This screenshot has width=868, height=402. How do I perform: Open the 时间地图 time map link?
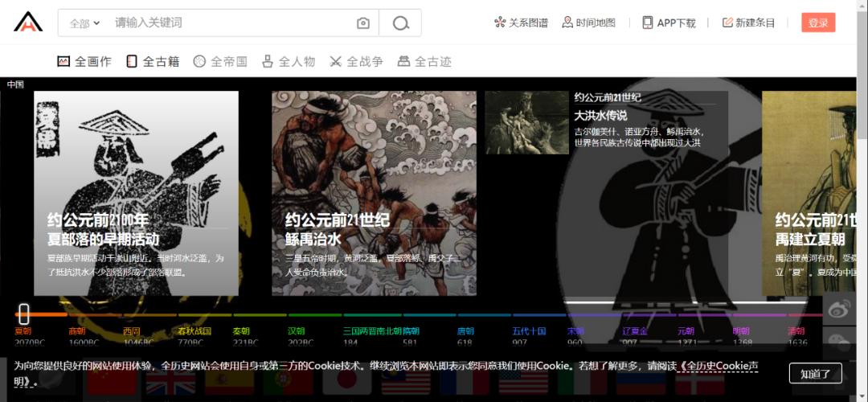(589, 23)
